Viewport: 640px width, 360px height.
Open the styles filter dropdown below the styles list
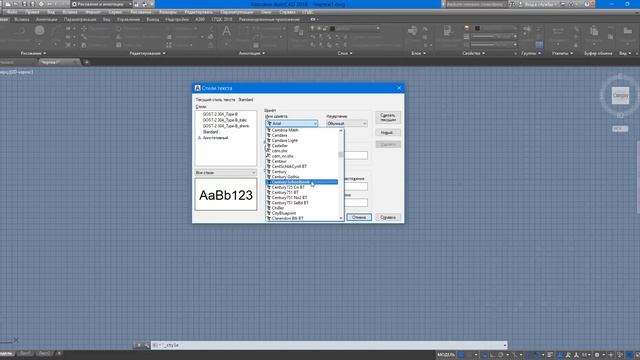click(x=226, y=173)
